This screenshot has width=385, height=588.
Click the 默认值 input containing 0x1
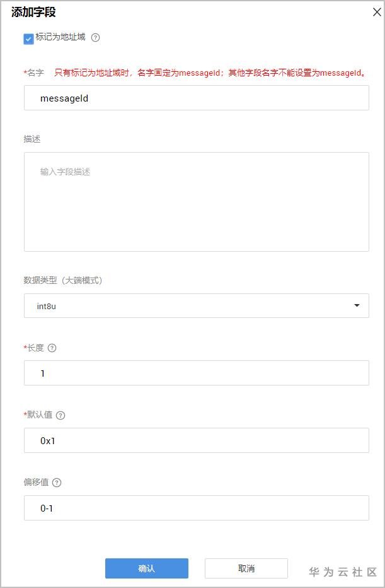click(196, 441)
